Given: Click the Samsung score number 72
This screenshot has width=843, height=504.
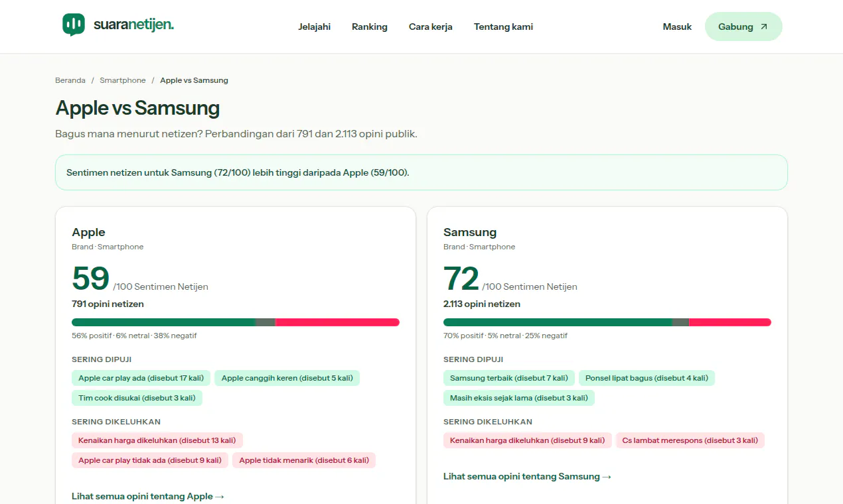Looking at the screenshot, I should 461,279.
